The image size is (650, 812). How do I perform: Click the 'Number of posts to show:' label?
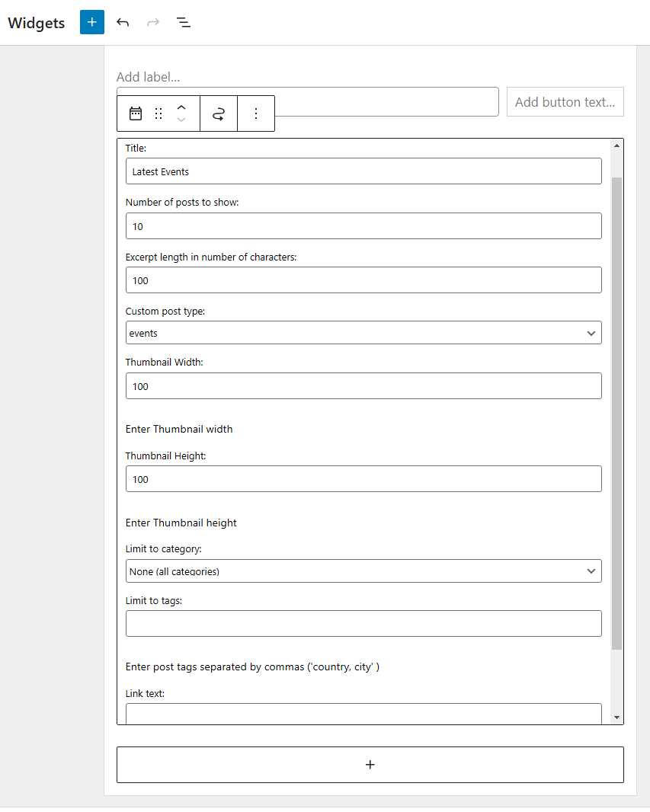182,203
